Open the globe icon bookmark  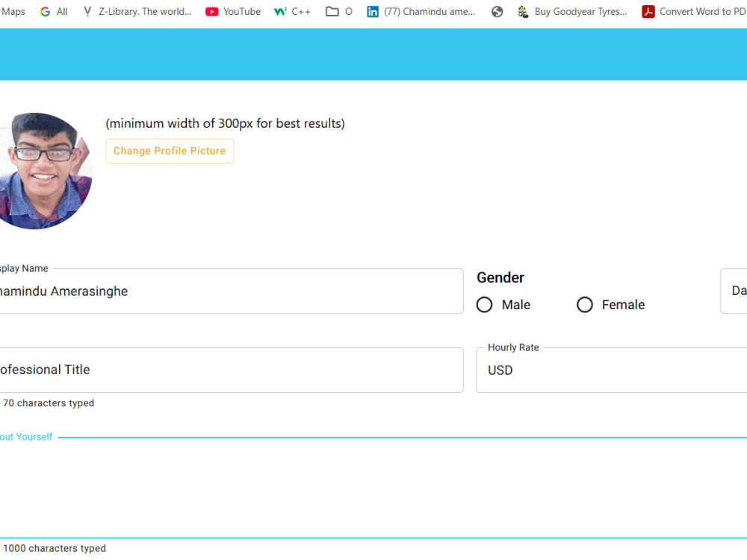pyautogui.click(x=497, y=11)
